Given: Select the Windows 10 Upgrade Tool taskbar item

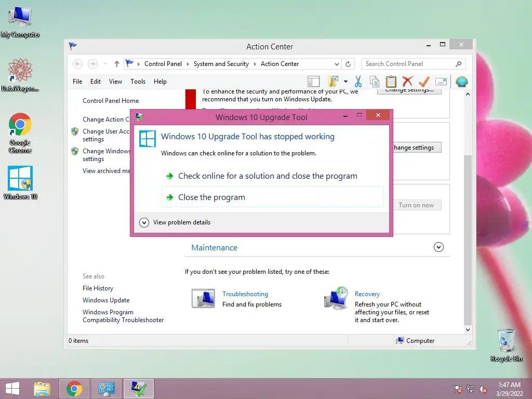Looking at the screenshot, I should 139,389.
